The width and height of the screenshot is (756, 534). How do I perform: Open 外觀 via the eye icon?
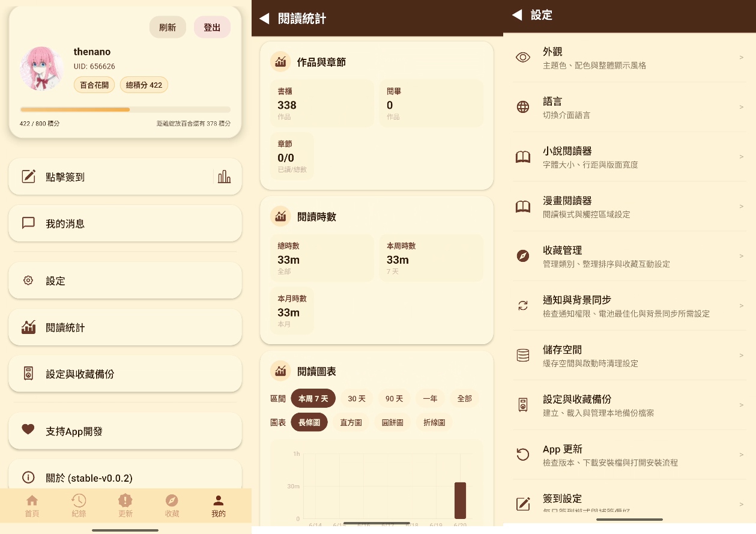point(523,58)
